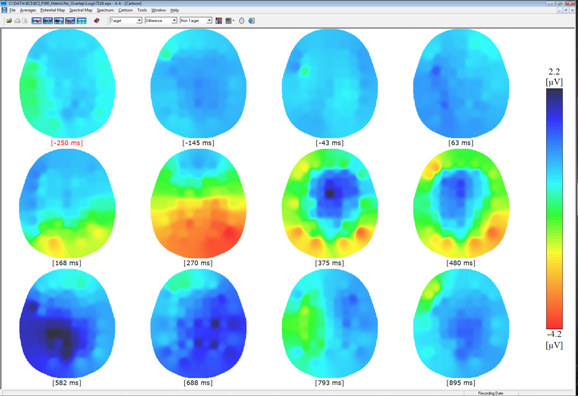Open the Non Target combo box
The width and height of the screenshot is (578, 396).
[196, 21]
